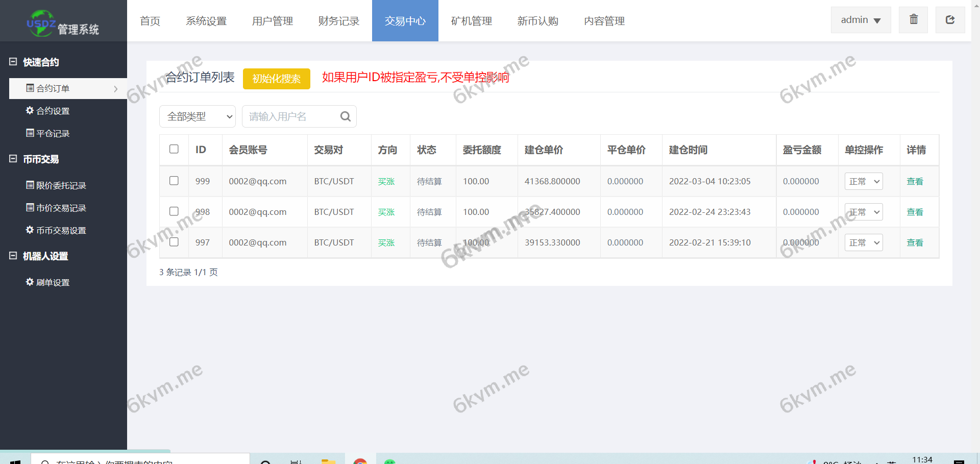Click the USDZ 管理系统 logo
The height and width of the screenshot is (464, 980).
coord(61,22)
